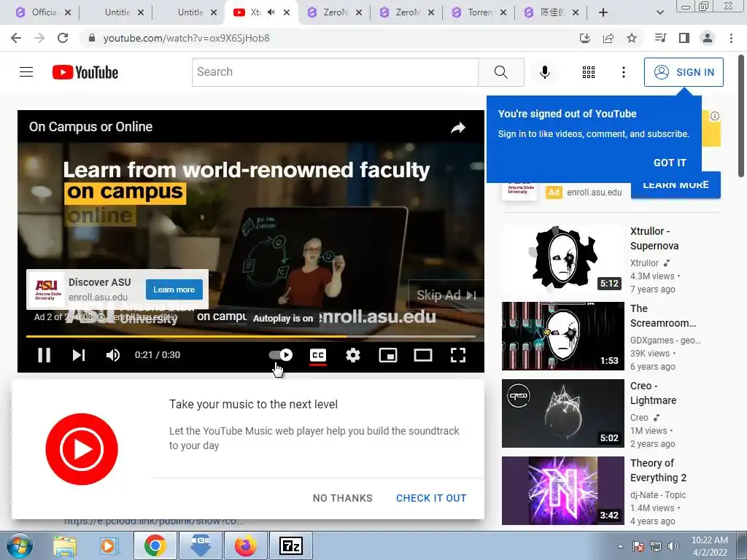Seek on the video progress bar
This screenshot has width=747, height=560.
(251, 336)
